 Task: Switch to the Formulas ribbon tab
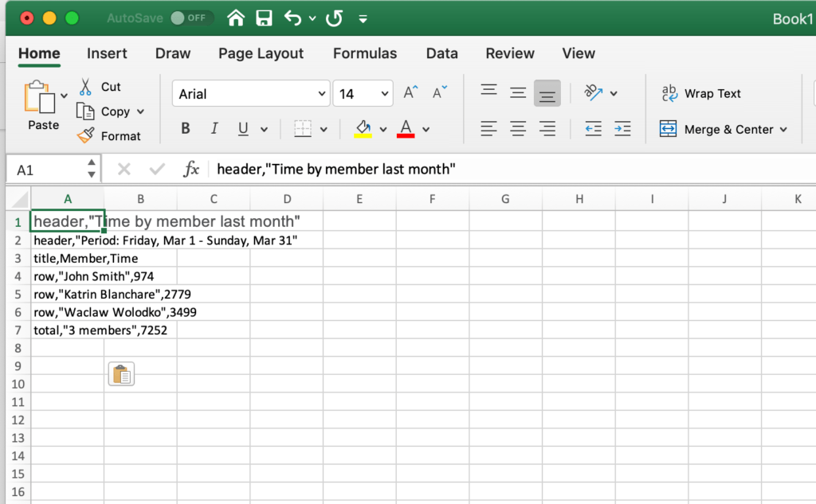(x=364, y=53)
